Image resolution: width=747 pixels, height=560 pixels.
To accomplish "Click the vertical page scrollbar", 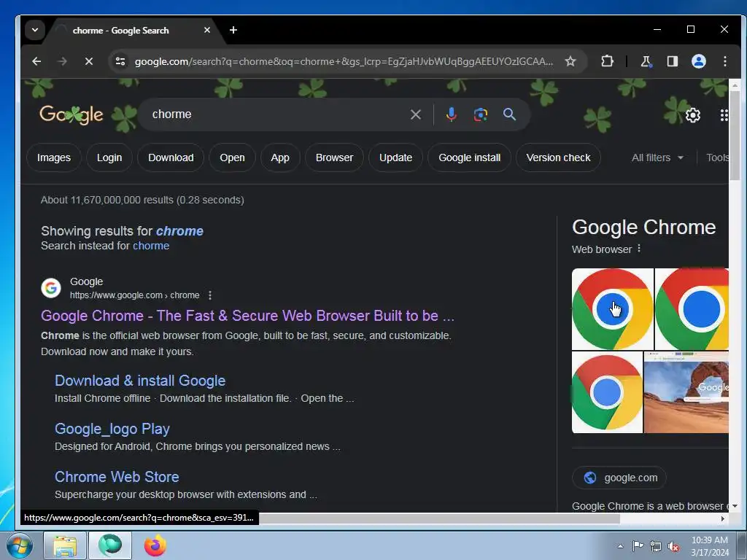I will (x=735, y=135).
